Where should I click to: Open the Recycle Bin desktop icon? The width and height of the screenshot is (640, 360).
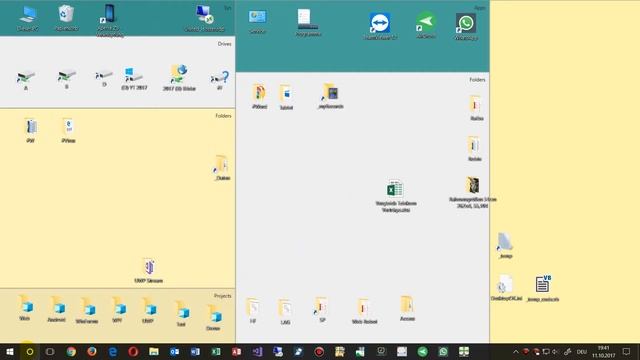[x=67, y=18]
